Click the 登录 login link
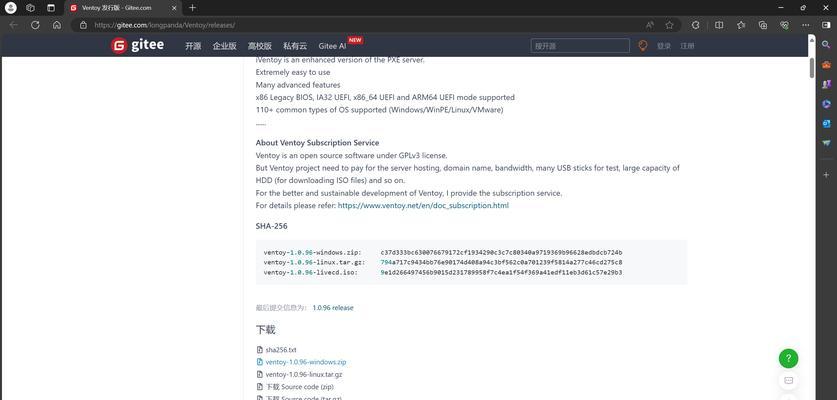This screenshot has height=400, width=837. (664, 46)
